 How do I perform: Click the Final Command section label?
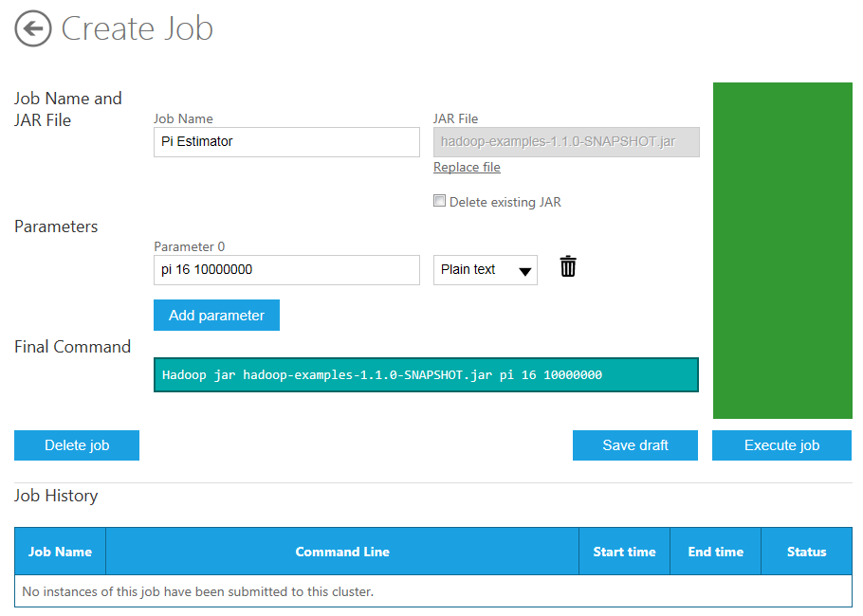click(73, 347)
